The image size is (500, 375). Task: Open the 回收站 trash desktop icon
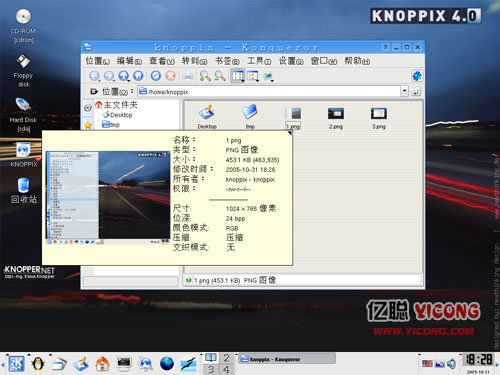click(x=23, y=190)
